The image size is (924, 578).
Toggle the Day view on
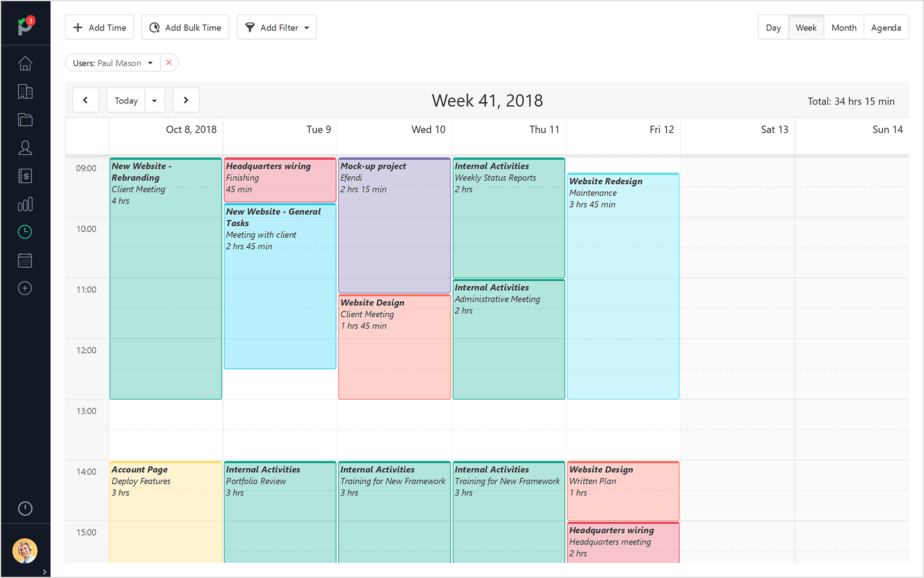(773, 27)
